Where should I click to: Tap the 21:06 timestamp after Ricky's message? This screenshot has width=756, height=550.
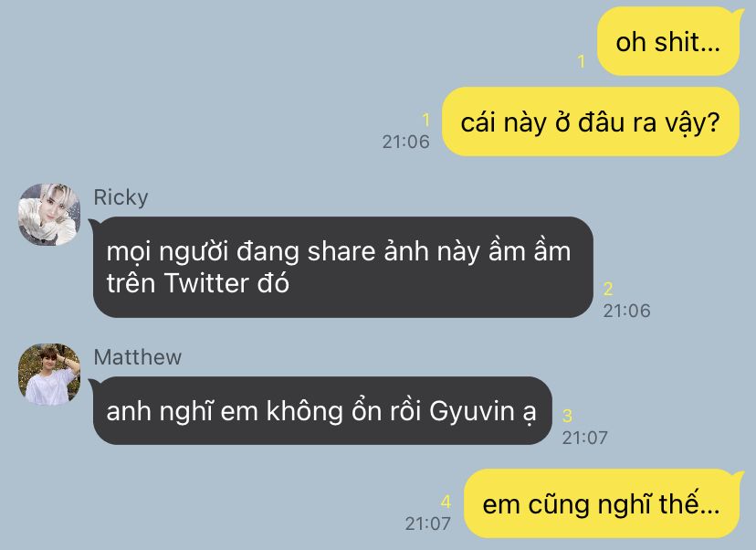[626, 311]
